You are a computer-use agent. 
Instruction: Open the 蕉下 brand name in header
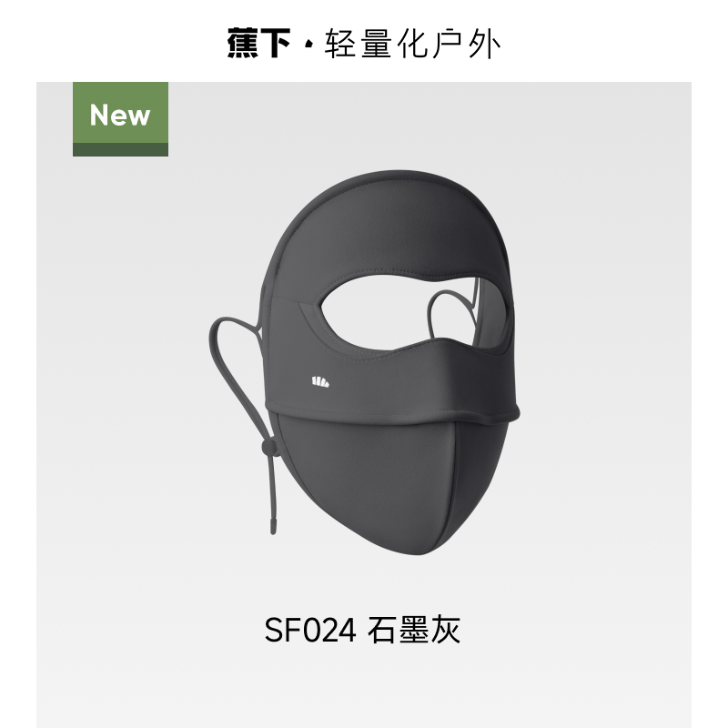coord(259,43)
